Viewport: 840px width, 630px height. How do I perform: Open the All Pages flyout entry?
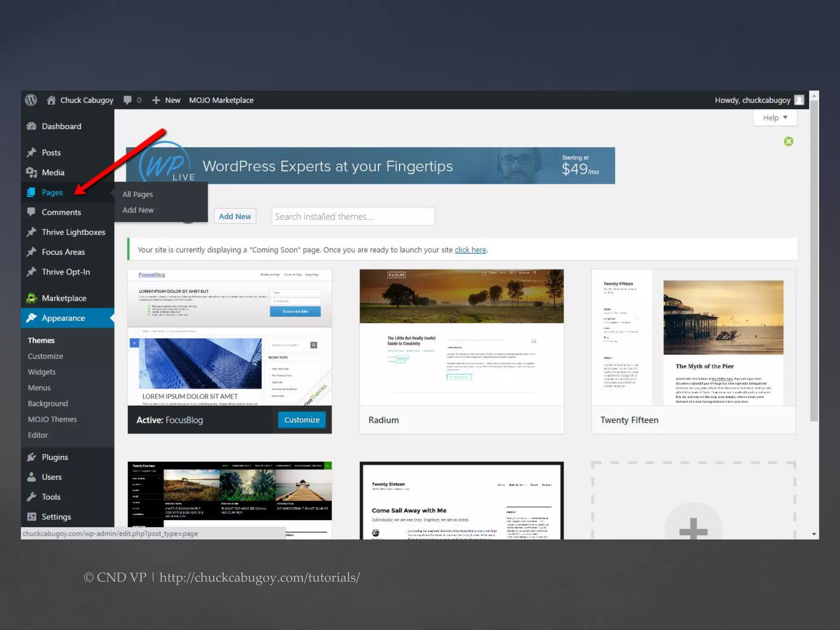tap(137, 194)
